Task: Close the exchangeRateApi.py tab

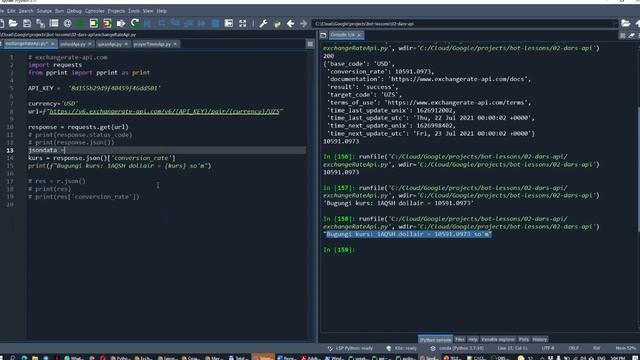Action: click(53, 44)
